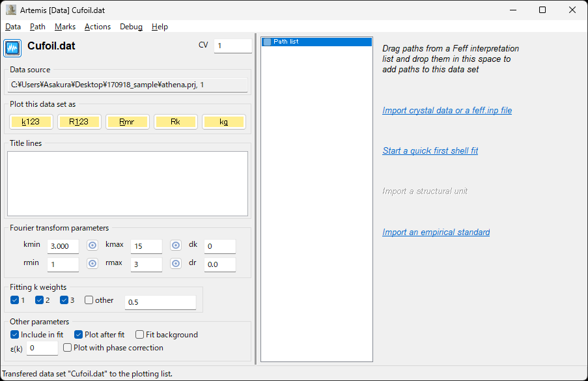Enable the other k weight checkbox

pyautogui.click(x=89, y=300)
